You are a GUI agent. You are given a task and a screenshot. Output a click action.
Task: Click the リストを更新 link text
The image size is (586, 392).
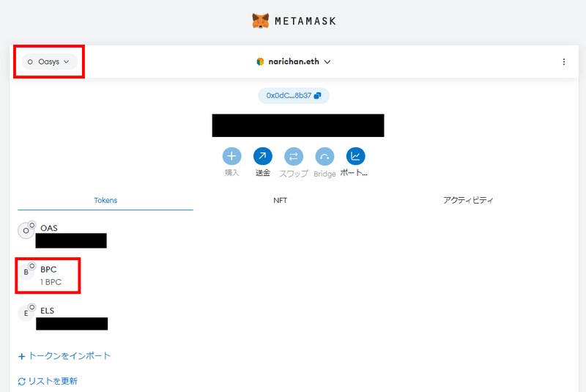[53, 381]
